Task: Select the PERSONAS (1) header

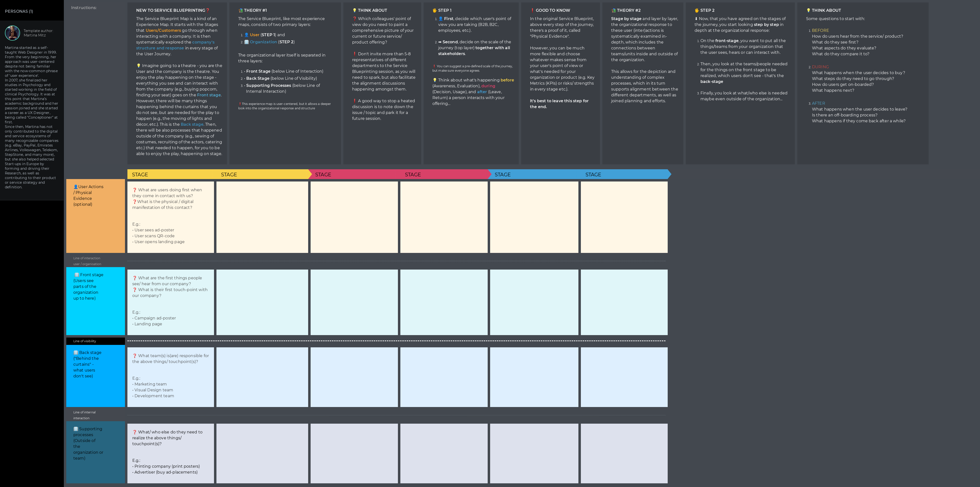Action: (19, 11)
